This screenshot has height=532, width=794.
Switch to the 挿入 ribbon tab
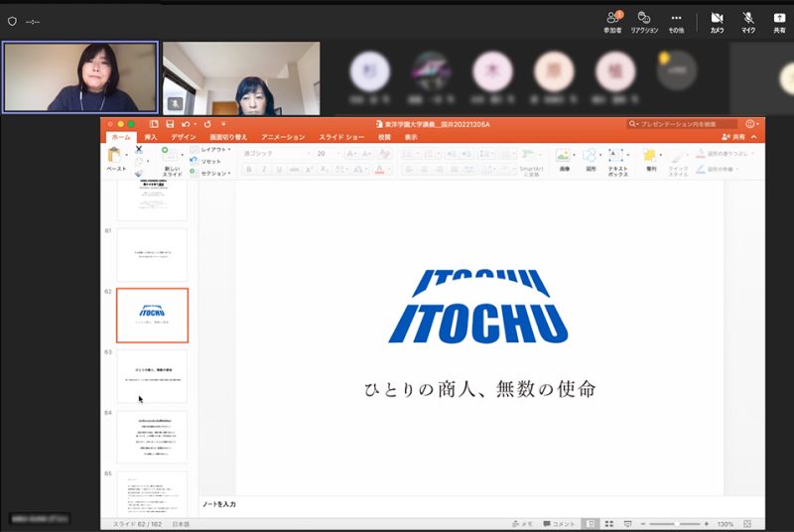click(x=151, y=137)
